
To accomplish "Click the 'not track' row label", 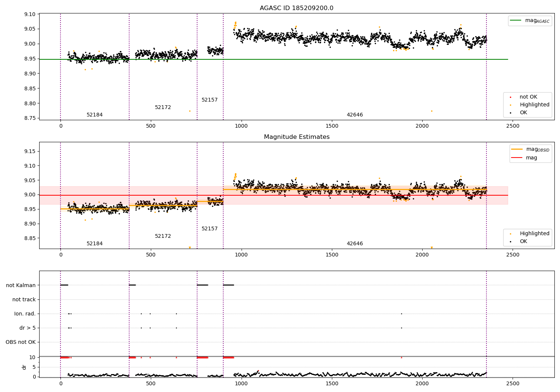I will pos(24,300).
